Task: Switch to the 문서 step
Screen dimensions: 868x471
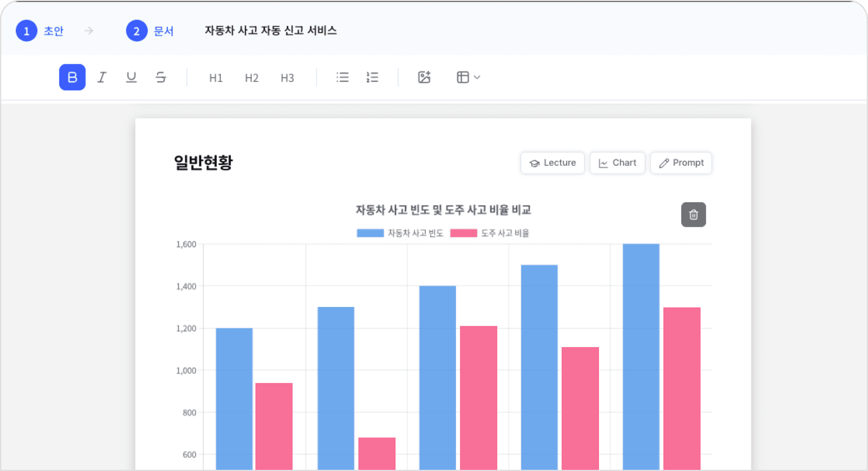Action: (150, 30)
